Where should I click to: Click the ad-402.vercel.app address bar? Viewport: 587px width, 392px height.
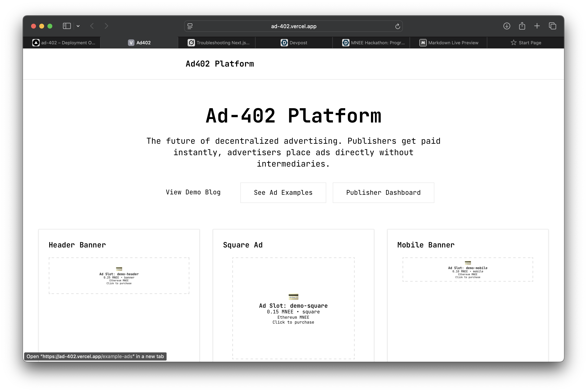click(x=293, y=26)
